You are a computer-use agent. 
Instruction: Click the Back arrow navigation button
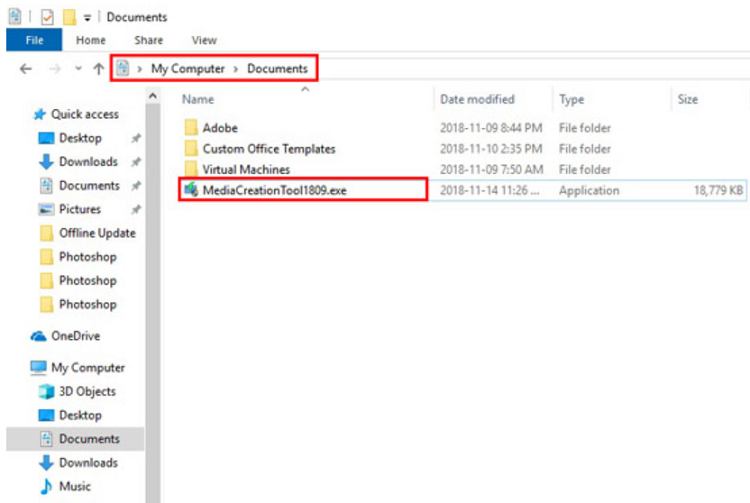(x=26, y=69)
